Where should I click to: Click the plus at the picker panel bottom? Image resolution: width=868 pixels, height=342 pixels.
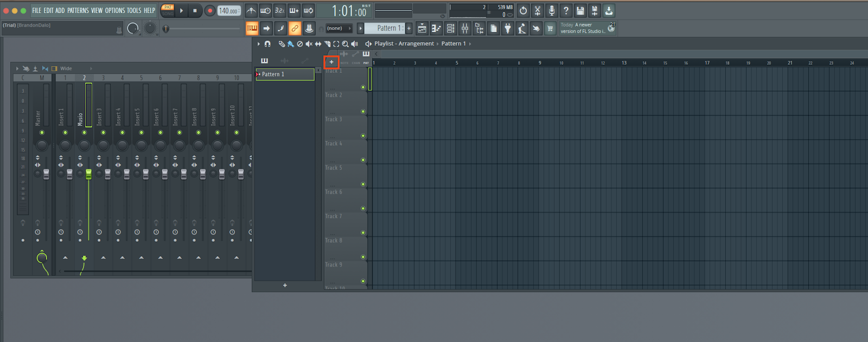pos(285,286)
